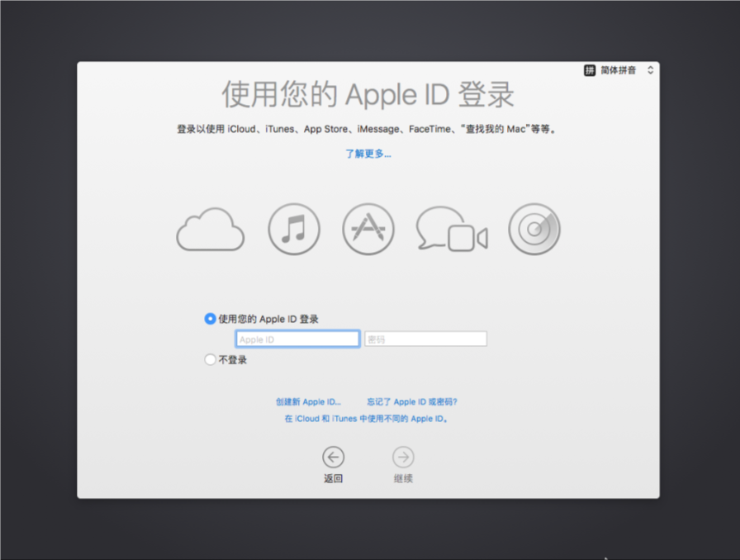Click the iCloud cloud icon

click(211, 230)
